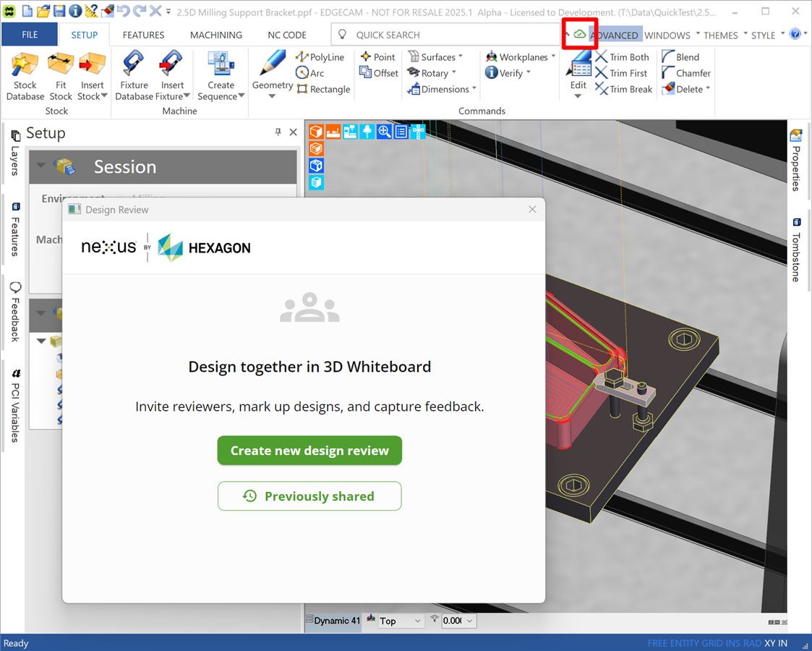Click the Insert Fixture icon
The width and height of the screenshot is (812, 651).
(172, 64)
